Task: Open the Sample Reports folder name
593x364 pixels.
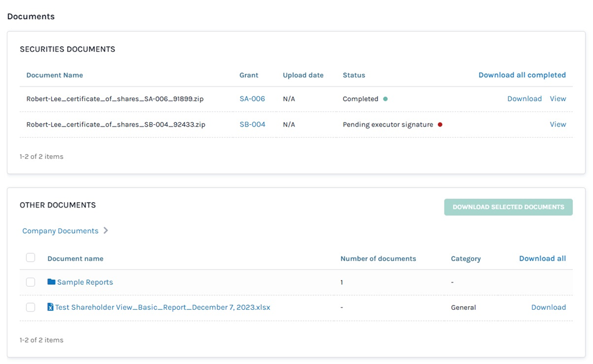Action: click(85, 282)
